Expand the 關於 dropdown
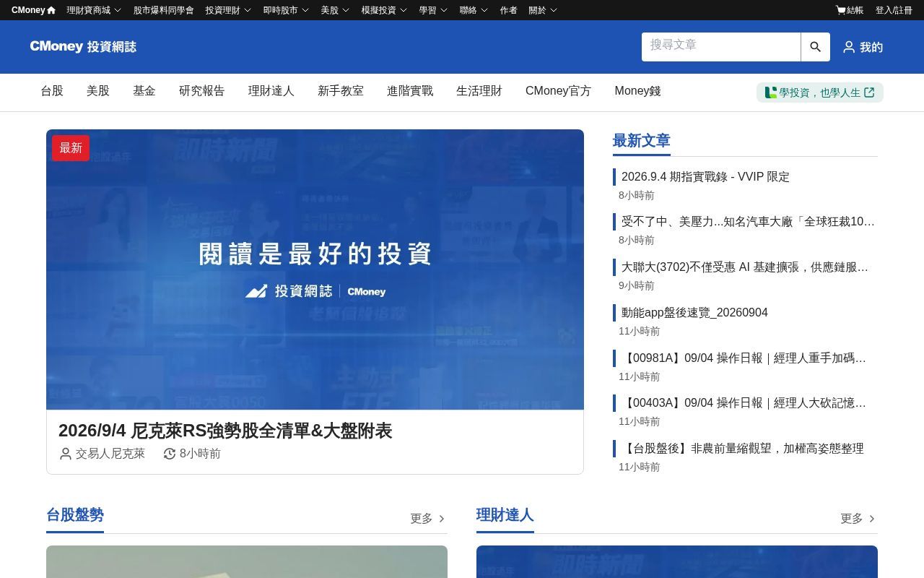Image resolution: width=924 pixels, height=578 pixels. [x=543, y=10]
